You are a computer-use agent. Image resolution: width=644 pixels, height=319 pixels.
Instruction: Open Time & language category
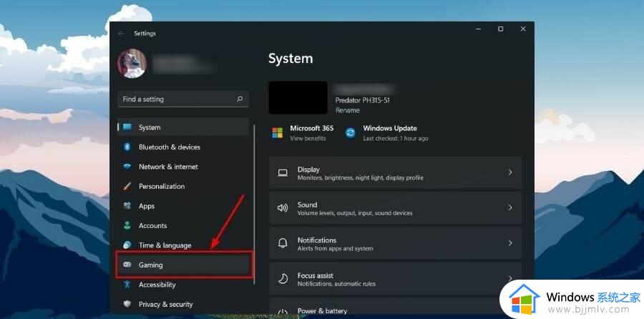point(183,245)
